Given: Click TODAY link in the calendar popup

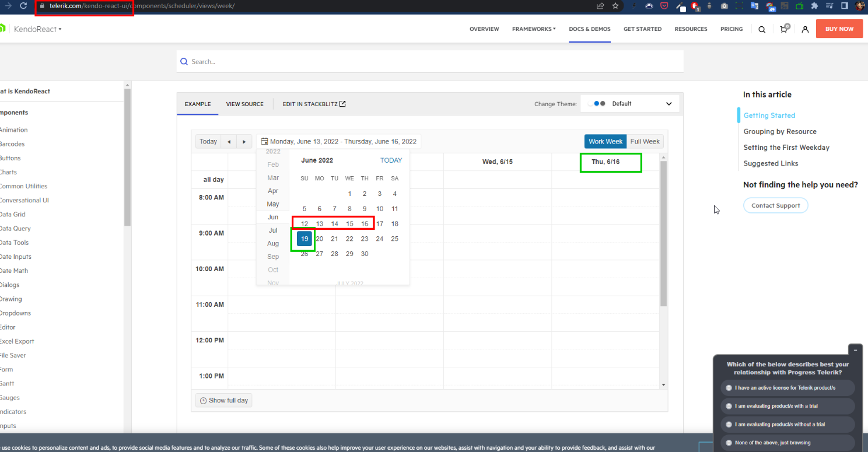Looking at the screenshot, I should point(391,160).
